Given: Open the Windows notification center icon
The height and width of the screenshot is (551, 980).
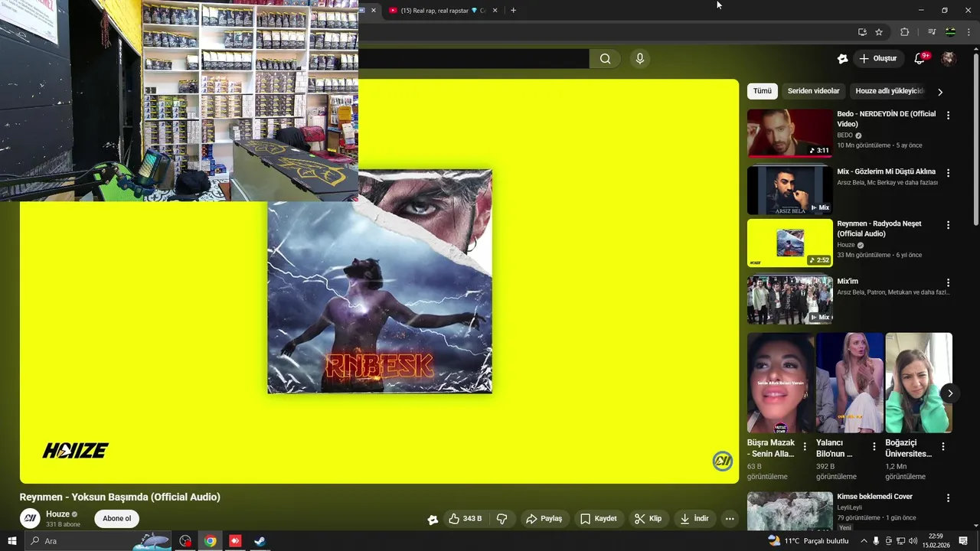Looking at the screenshot, I should coord(963,541).
